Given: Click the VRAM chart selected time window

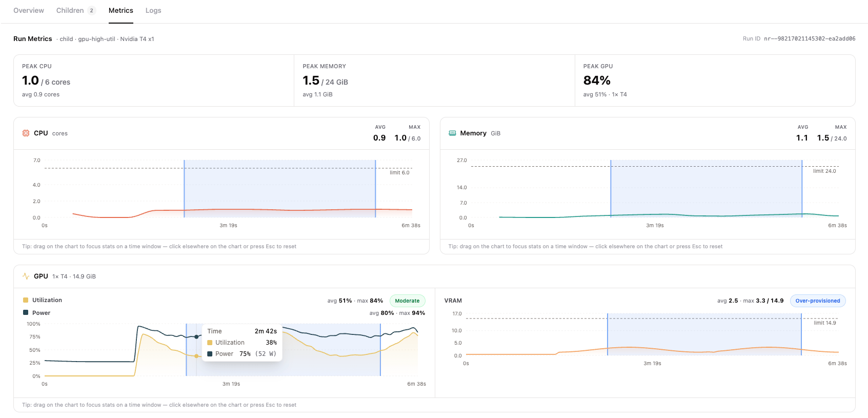Looking at the screenshot, I should coord(704,334).
